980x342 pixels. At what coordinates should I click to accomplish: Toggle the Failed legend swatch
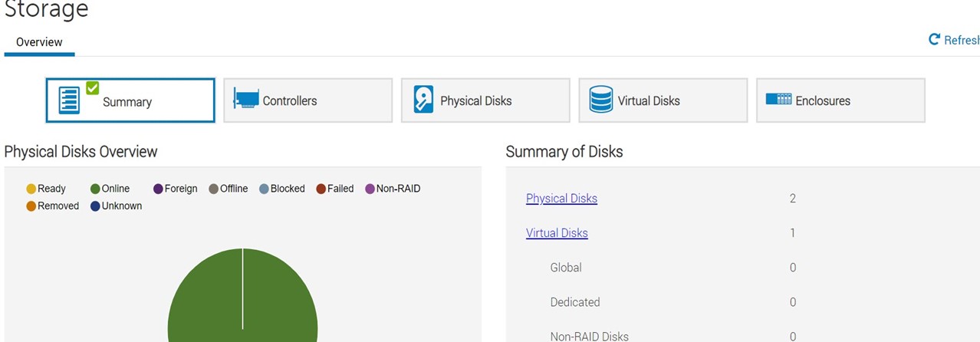(x=321, y=189)
